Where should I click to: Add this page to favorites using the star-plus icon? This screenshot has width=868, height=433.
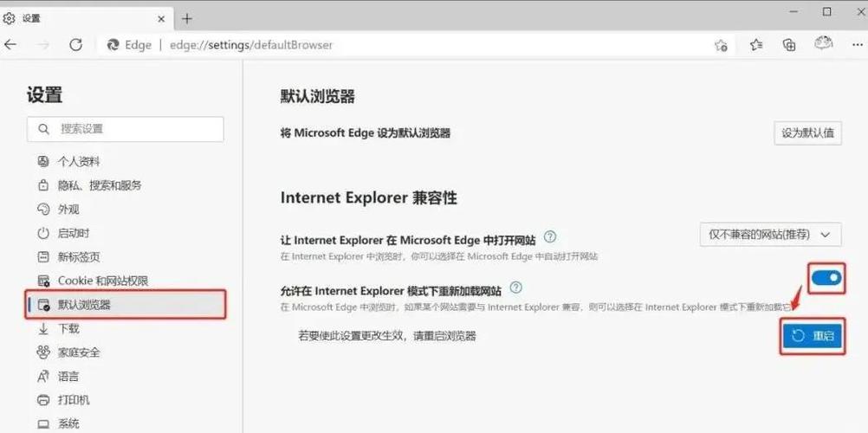[x=721, y=45]
